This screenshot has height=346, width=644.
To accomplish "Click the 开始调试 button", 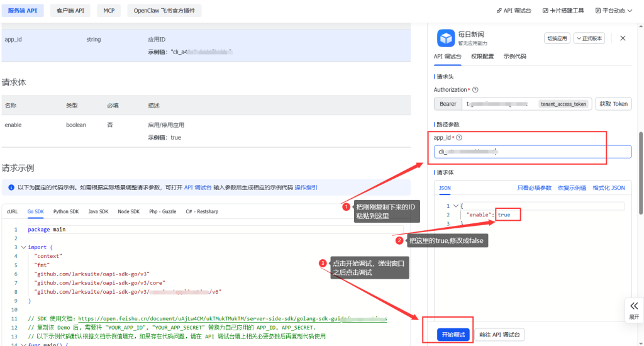I will coord(453,335).
